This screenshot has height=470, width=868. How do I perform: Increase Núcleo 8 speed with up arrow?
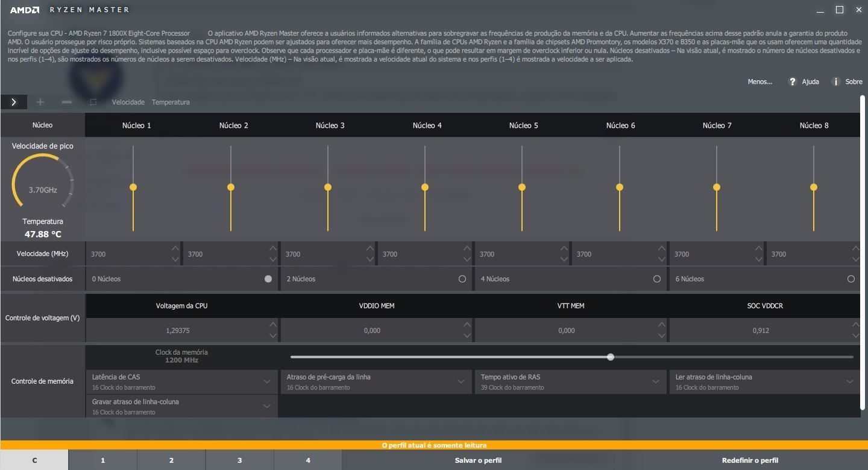[x=855, y=248]
